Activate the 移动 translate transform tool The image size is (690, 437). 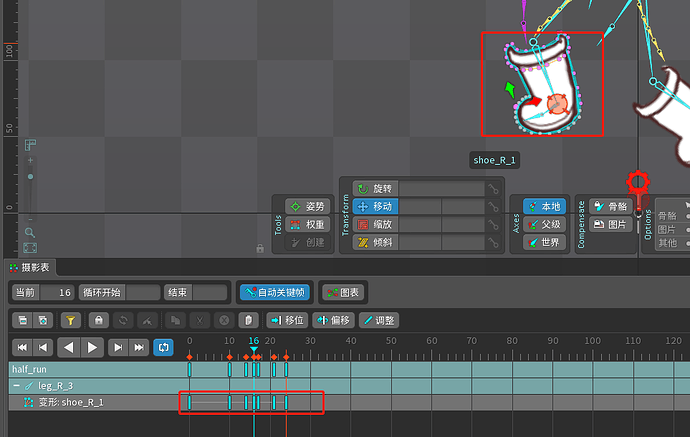click(375, 206)
